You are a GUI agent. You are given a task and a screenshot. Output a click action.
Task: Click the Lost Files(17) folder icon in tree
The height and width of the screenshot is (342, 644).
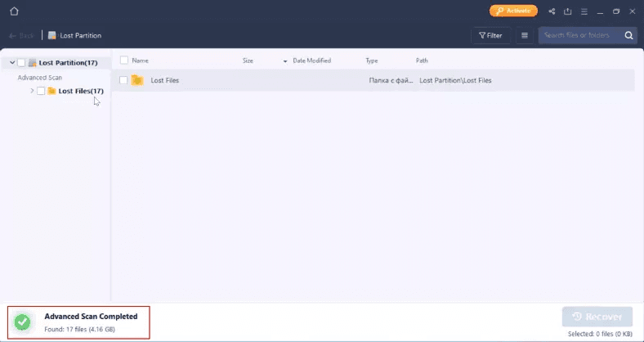(x=51, y=91)
